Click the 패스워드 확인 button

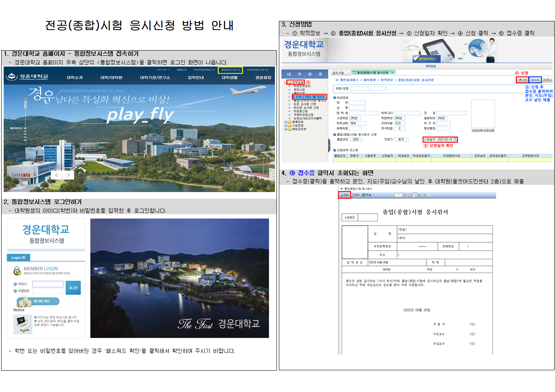click(42, 302)
